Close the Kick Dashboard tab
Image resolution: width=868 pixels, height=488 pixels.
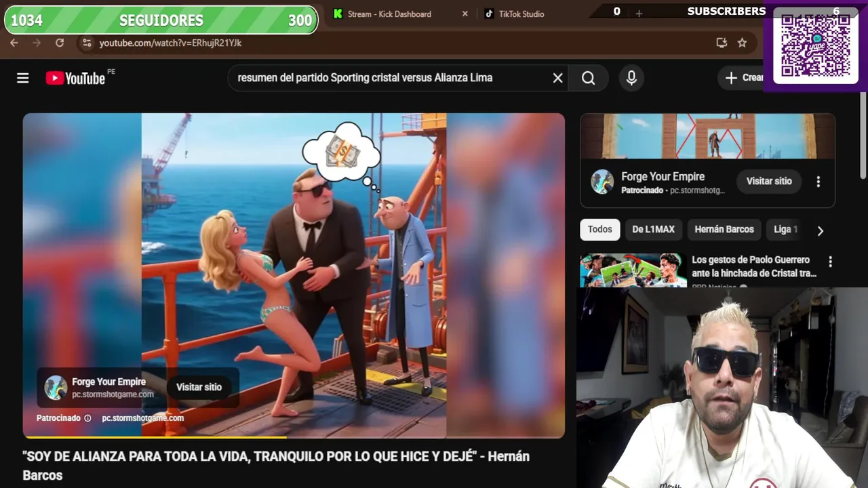465,14
